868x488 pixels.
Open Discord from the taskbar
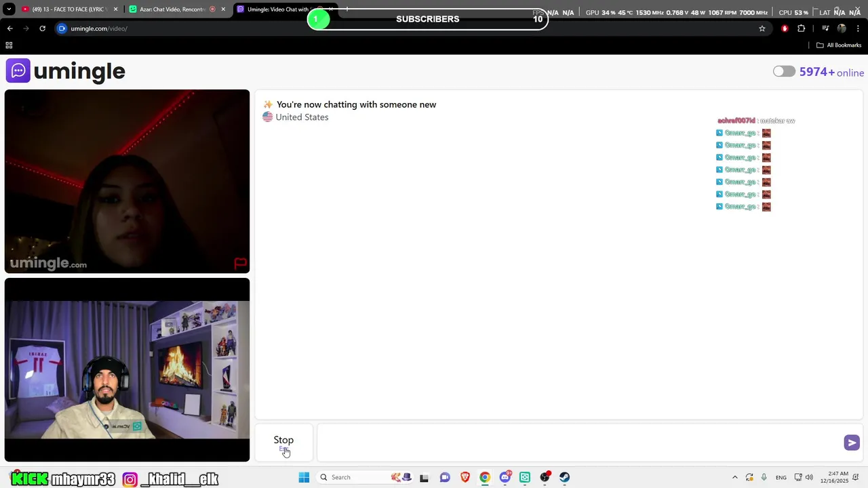coord(505,477)
